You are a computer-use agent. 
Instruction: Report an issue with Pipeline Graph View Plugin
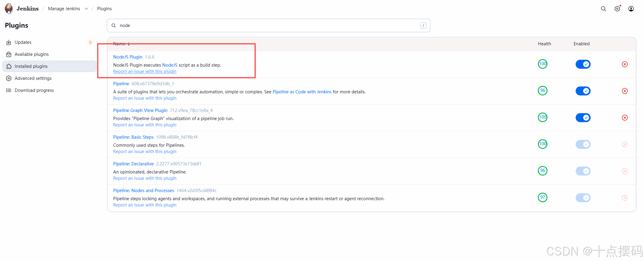point(145,125)
